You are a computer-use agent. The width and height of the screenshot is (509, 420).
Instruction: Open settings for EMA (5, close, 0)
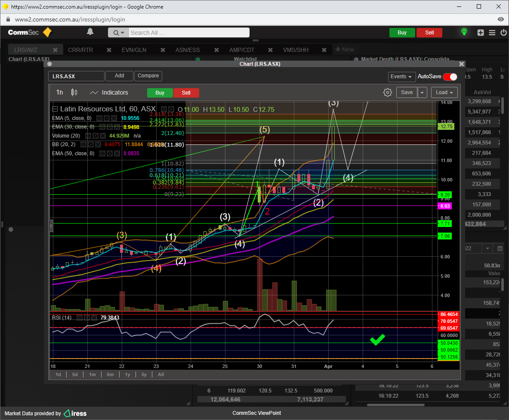[106, 118]
